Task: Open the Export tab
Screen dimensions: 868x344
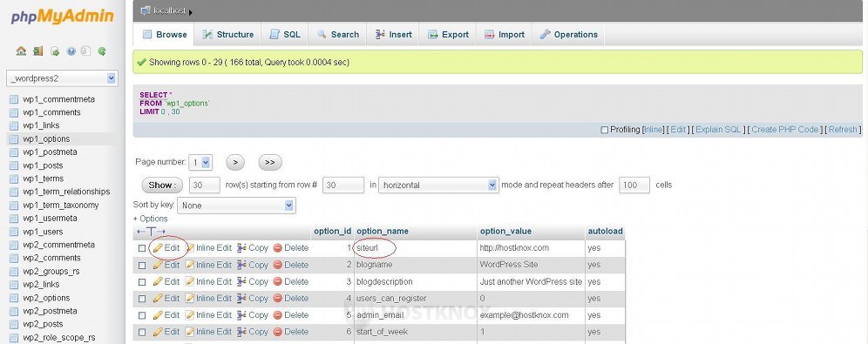Action: [x=448, y=34]
